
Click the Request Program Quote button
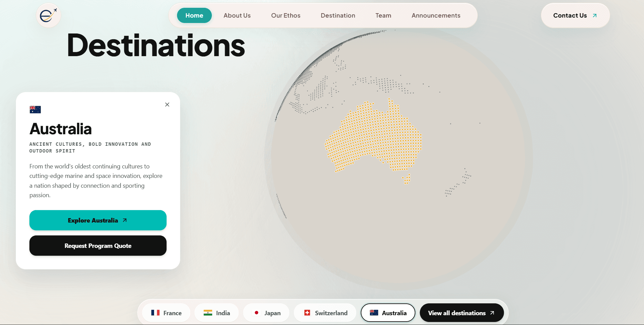click(98, 246)
